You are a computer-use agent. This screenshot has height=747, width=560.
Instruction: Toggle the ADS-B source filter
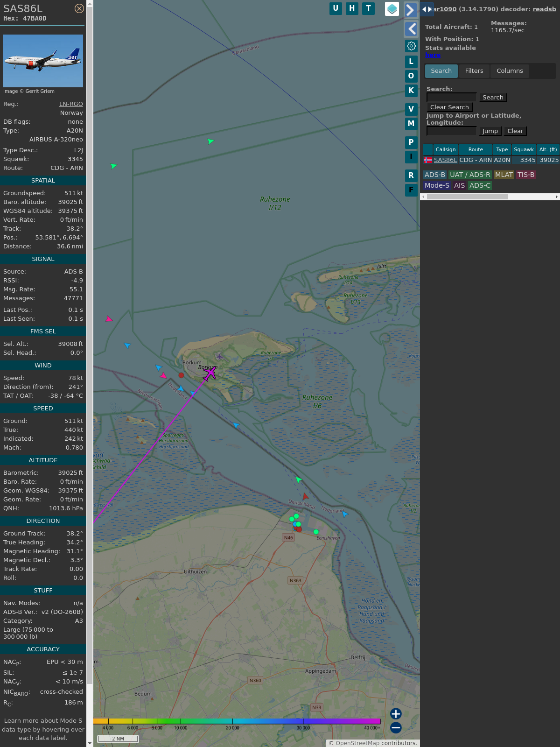[434, 175]
